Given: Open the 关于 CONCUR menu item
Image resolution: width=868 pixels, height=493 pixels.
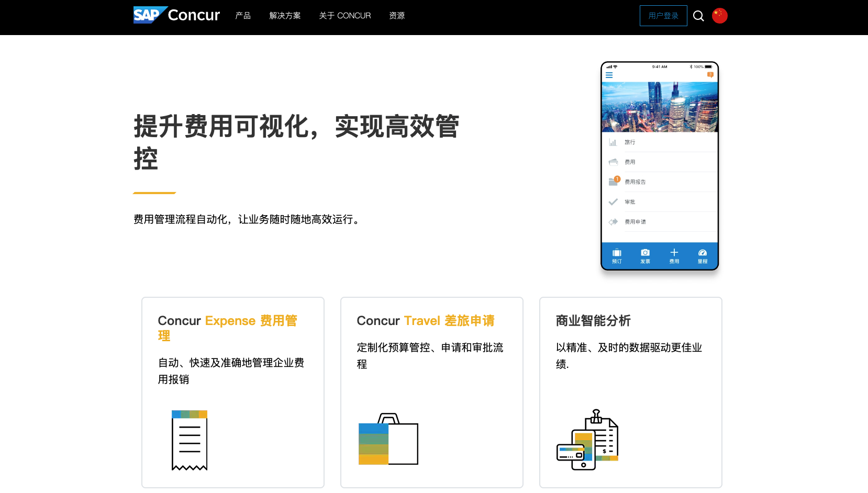Looking at the screenshot, I should pos(344,16).
